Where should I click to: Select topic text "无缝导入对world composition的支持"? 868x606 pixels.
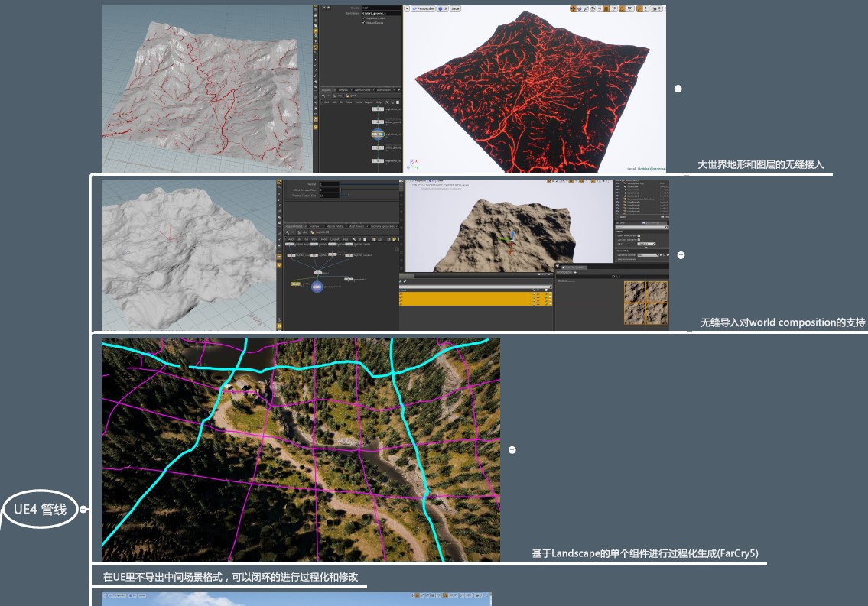pyautogui.click(x=783, y=322)
